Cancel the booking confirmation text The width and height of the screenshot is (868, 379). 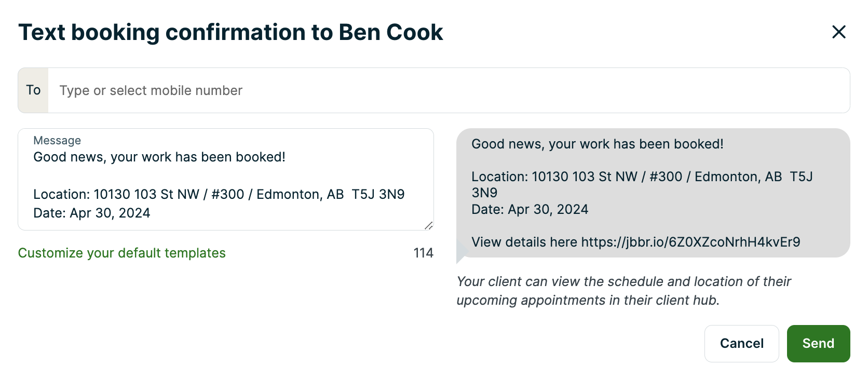(x=741, y=343)
